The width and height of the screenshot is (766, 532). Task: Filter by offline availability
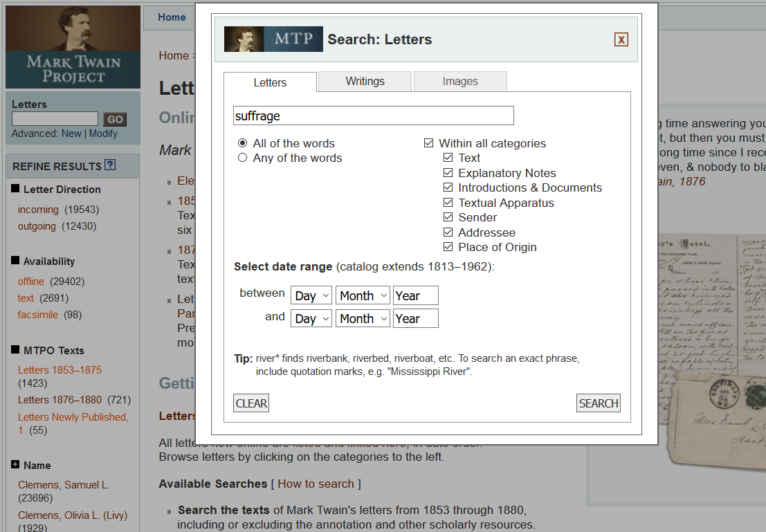pyautogui.click(x=30, y=282)
